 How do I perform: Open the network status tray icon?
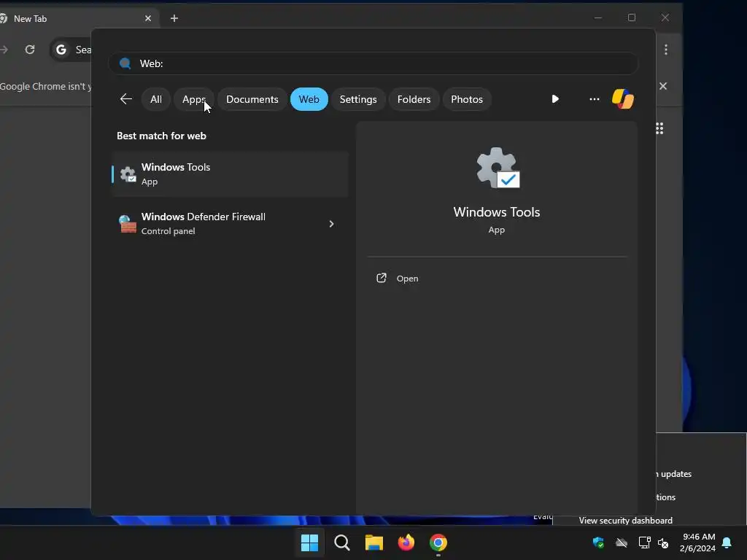(645, 542)
